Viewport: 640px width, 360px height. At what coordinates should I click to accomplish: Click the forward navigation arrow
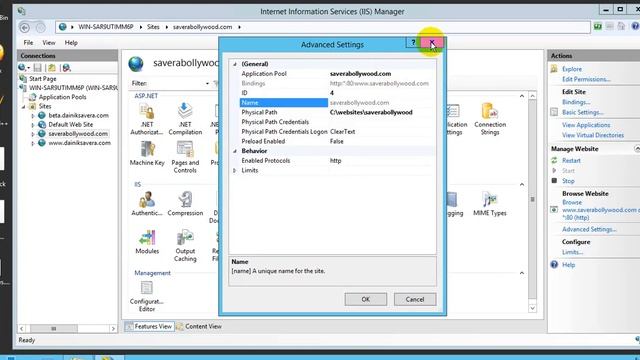click(40, 27)
